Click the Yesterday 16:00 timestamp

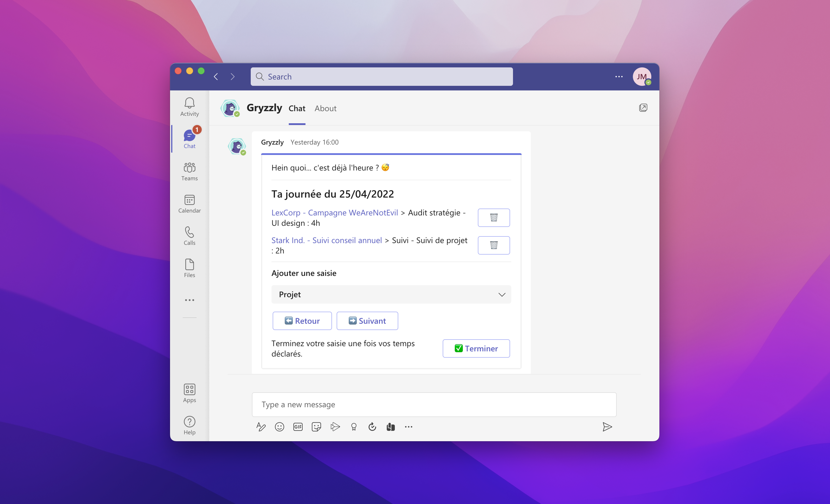(x=315, y=142)
